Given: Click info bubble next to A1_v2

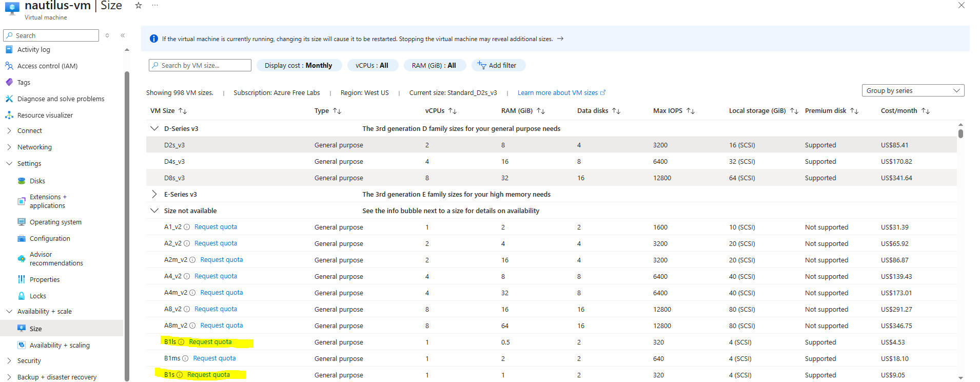Looking at the screenshot, I should point(187,227).
